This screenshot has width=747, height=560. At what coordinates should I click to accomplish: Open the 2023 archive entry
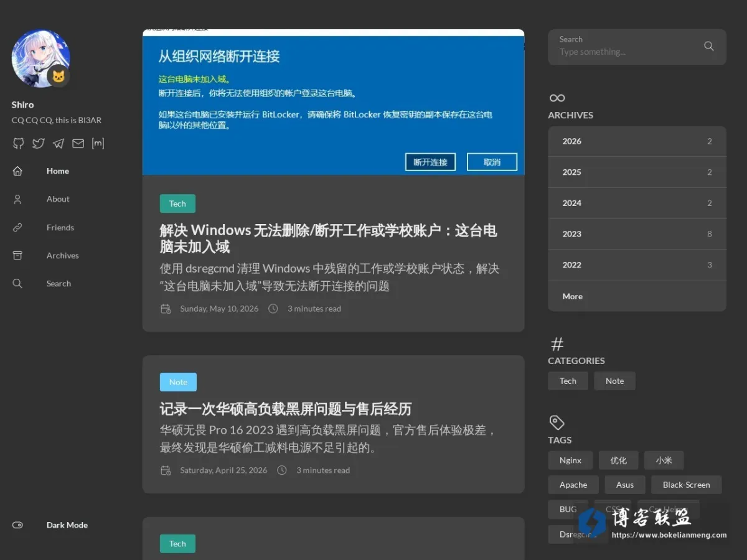pyautogui.click(x=637, y=234)
